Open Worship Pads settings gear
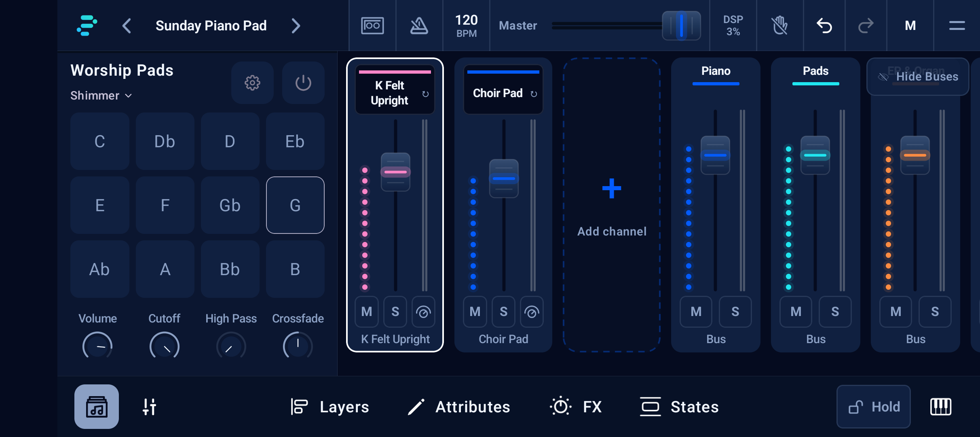Image resolution: width=980 pixels, height=437 pixels. click(252, 83)
